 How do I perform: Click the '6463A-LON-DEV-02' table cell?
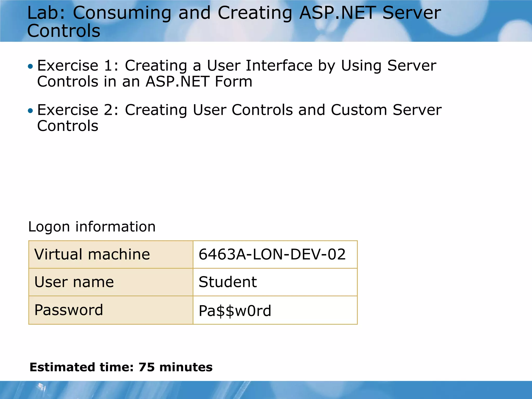click(x=275, y=255)
